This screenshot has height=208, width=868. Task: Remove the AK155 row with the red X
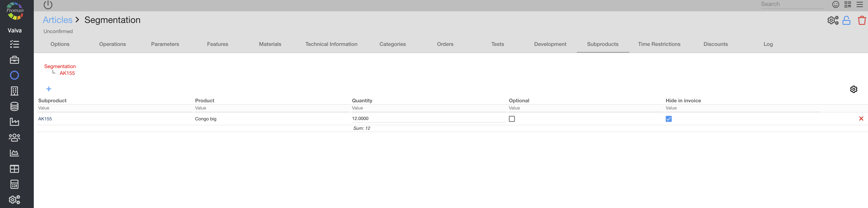(861, 118)
